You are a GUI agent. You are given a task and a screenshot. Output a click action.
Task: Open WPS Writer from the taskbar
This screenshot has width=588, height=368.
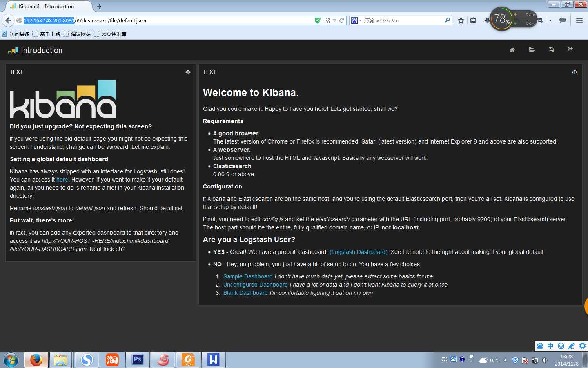(x=213, y=360)
